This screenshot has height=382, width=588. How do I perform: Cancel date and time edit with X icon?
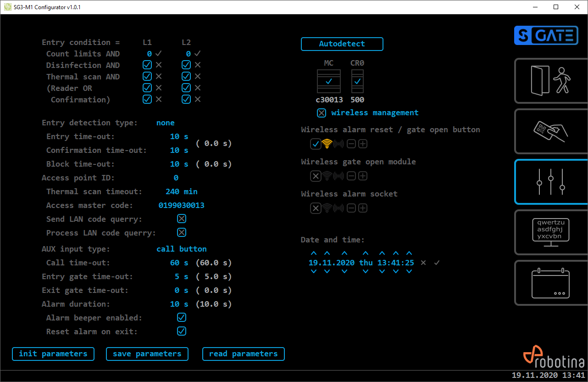tap(423, 263)
